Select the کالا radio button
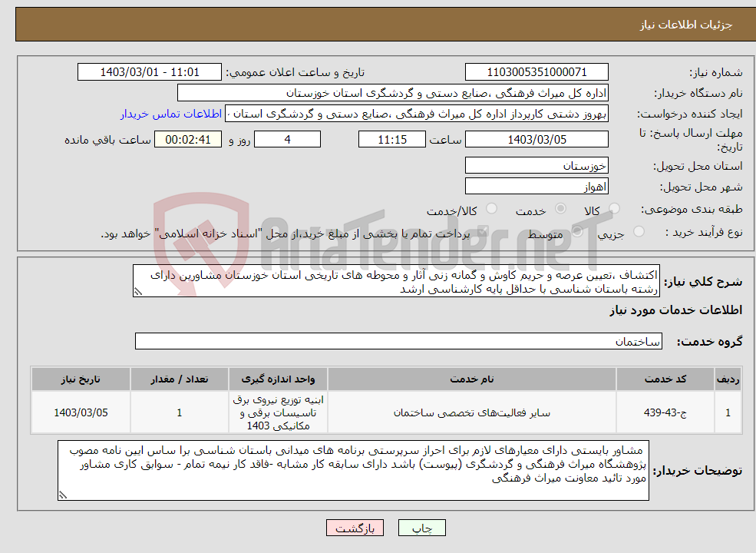The image size is (756, 553). tap(614, 208)
